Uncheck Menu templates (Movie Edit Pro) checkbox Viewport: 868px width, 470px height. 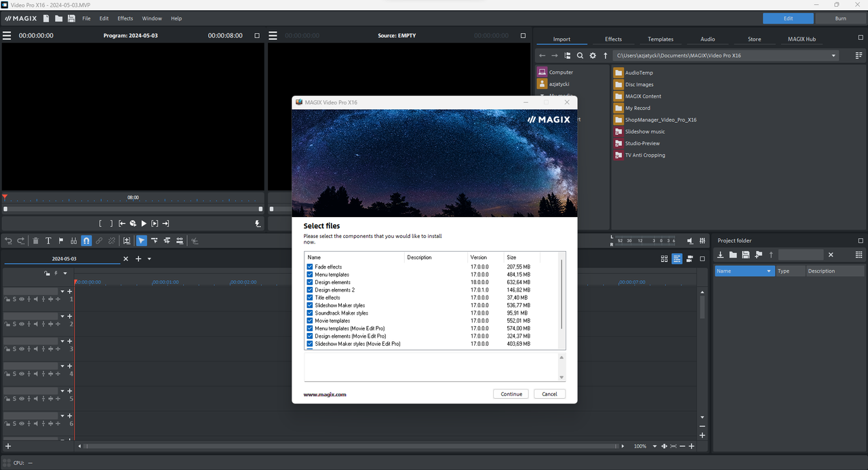click(x=310, y=328)
